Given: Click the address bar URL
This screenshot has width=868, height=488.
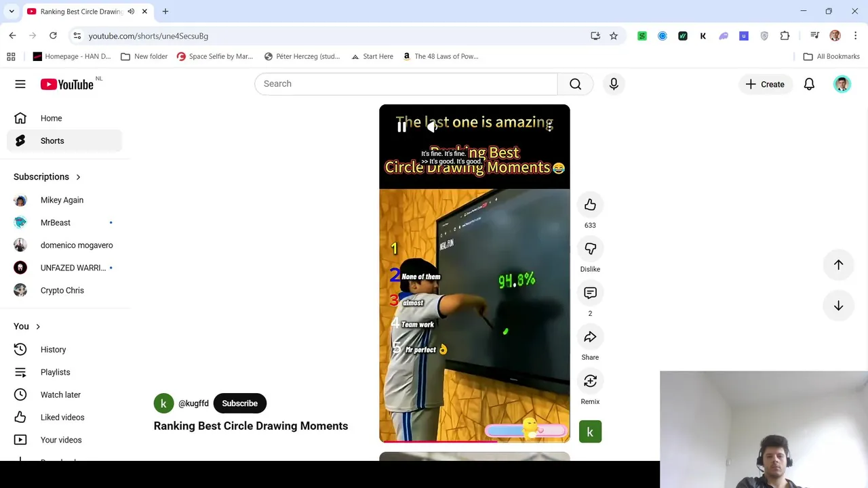Looking at the screenshot, I should point(148,36).
